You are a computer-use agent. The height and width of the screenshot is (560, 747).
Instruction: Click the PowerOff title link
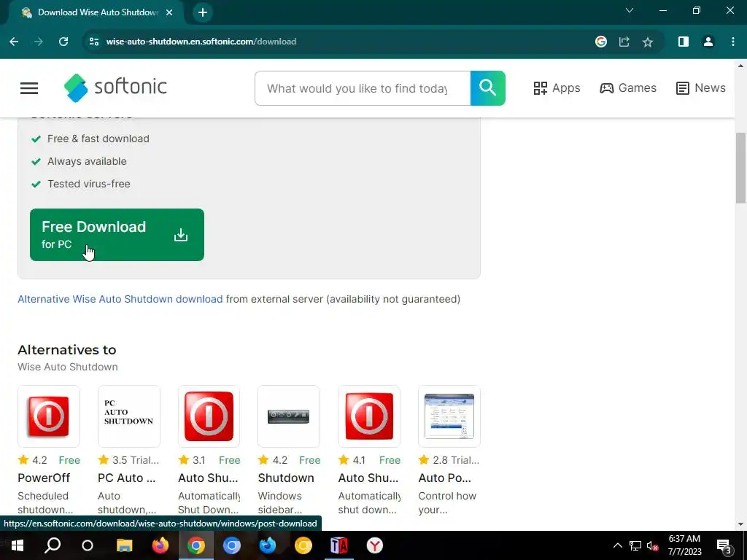44,478
